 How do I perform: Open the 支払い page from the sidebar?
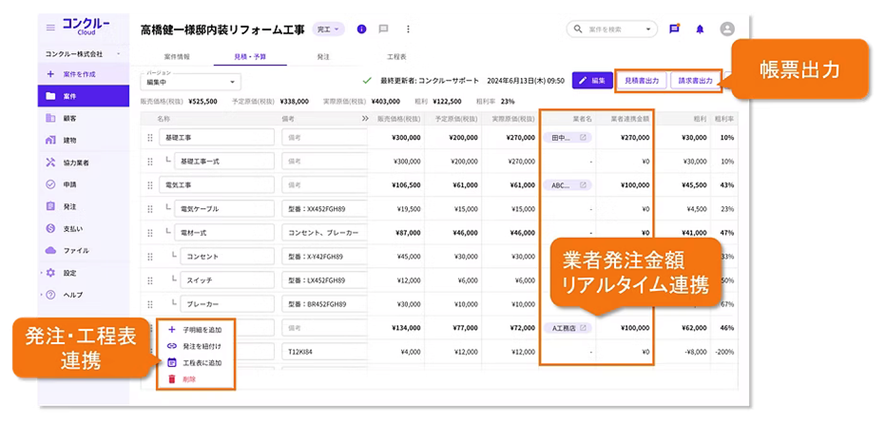click(x=70, y=228)
